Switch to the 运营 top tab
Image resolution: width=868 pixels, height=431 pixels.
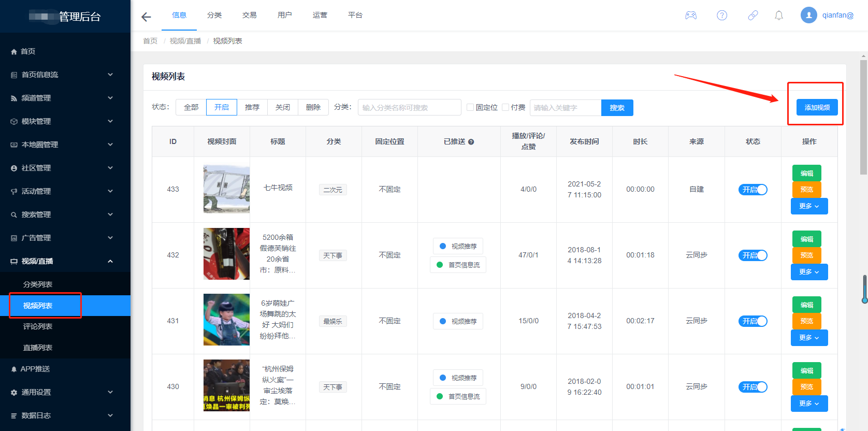tap(320, 15)
